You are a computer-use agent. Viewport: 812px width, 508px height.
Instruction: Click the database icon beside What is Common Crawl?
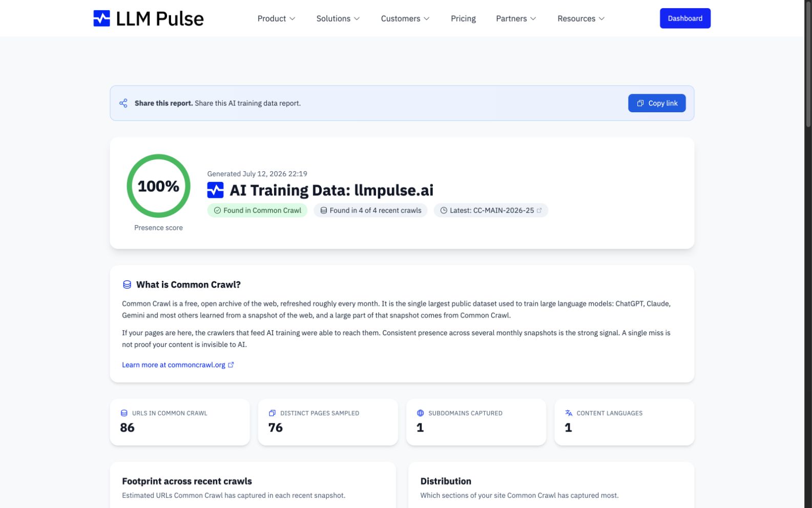click(x=127, y=285)
